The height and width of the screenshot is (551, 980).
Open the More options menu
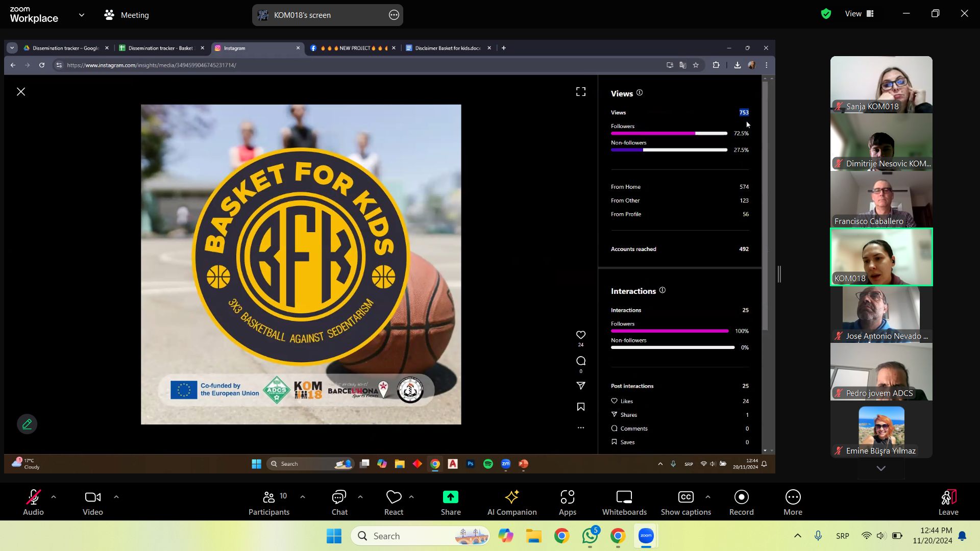point(793,503)
